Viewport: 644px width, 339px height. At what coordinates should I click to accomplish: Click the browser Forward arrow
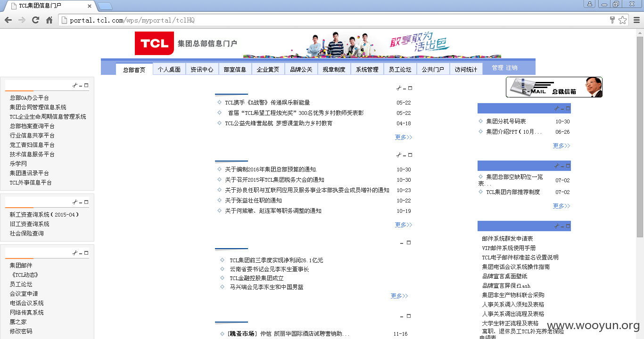pyautogui.click(x=22, y=20)
